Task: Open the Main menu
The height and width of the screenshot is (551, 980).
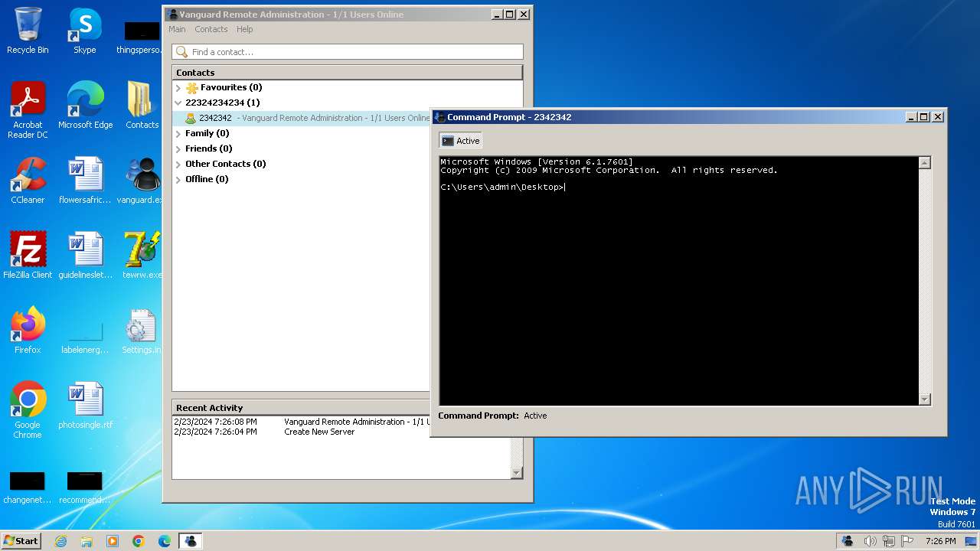Action: [177, 29]
